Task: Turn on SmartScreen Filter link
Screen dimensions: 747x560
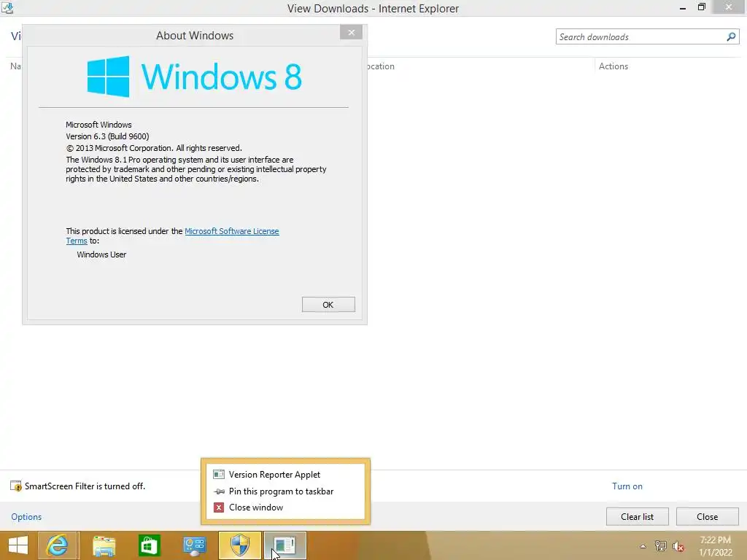Action: (x=627, y=486)
